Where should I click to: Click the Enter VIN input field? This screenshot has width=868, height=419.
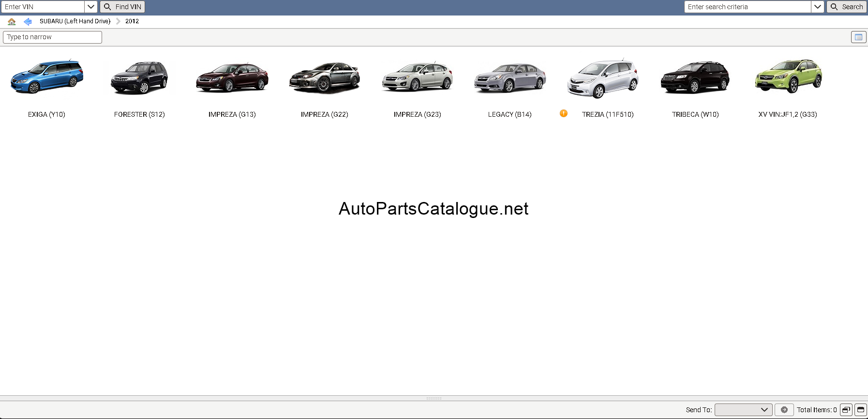(43, 7)
